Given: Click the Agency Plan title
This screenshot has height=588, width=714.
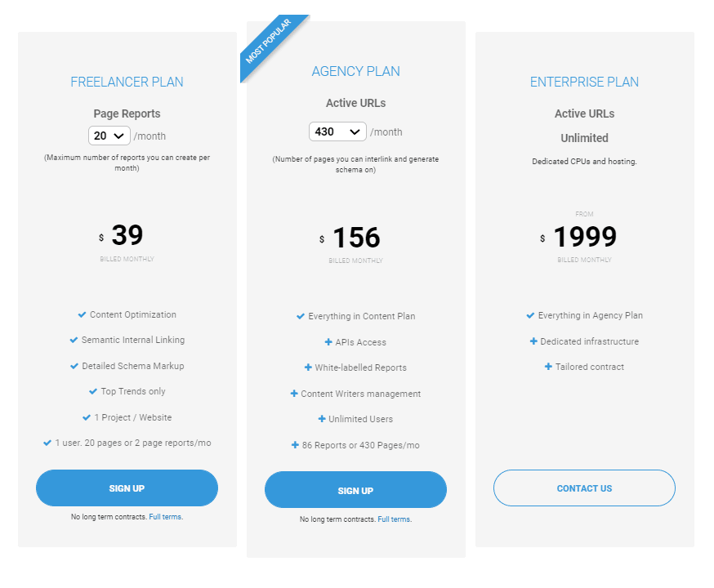Looking at the screenshot, I should pyautogui.click(x=355, y=71).
